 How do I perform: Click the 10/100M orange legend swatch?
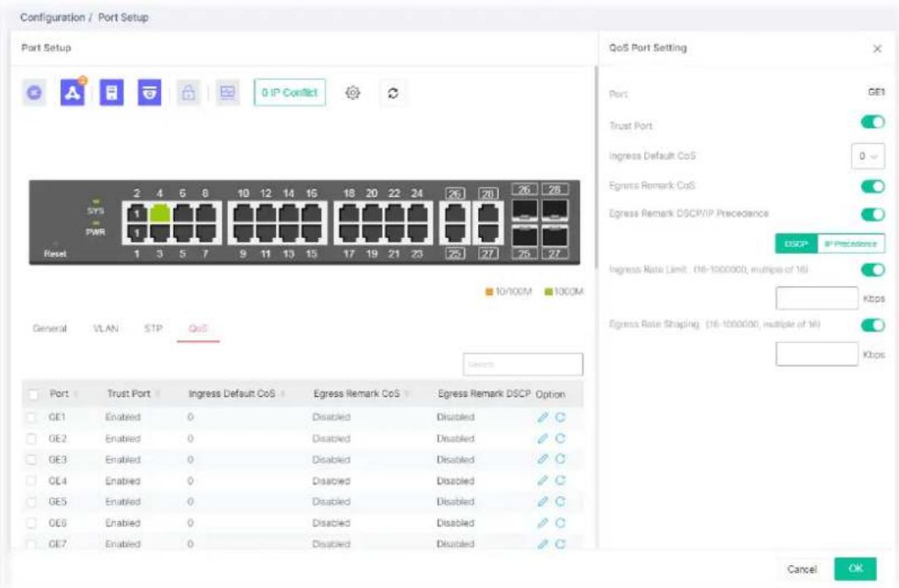point(489,292)
